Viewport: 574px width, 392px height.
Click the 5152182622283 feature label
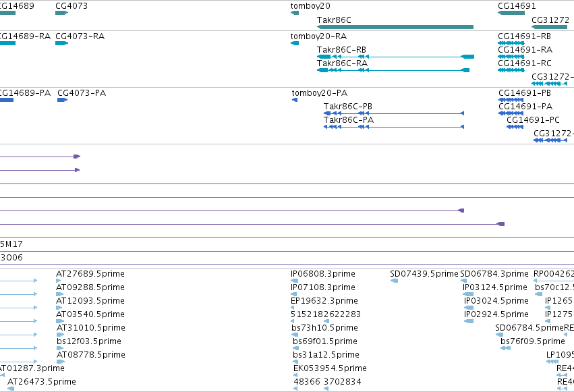(x=325, y=314)
